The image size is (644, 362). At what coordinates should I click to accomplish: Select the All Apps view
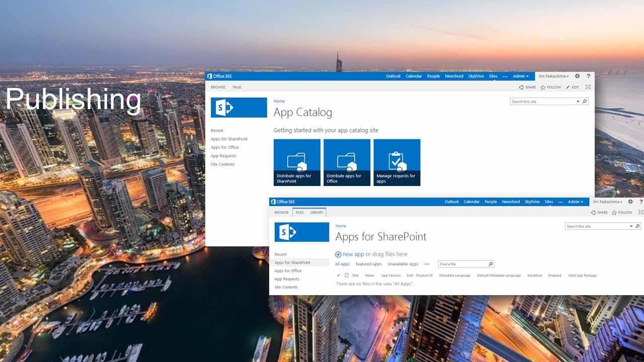point(343,264)
